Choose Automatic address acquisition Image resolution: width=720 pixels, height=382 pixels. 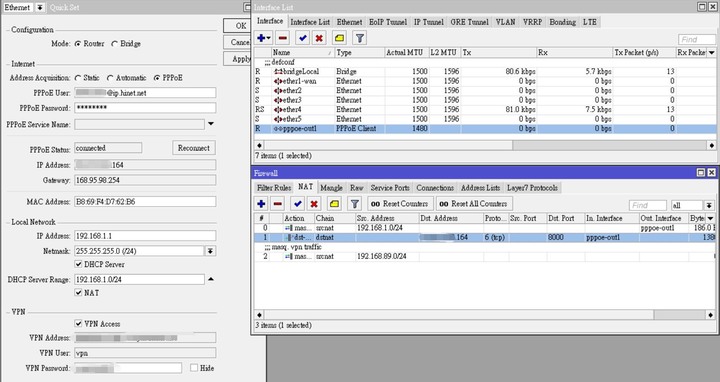click(110, 78)
